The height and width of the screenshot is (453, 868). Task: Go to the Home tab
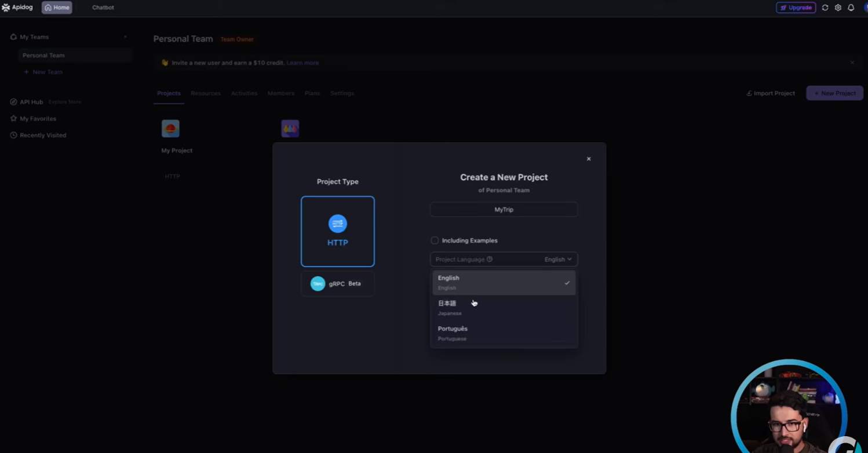click(57, 8)
